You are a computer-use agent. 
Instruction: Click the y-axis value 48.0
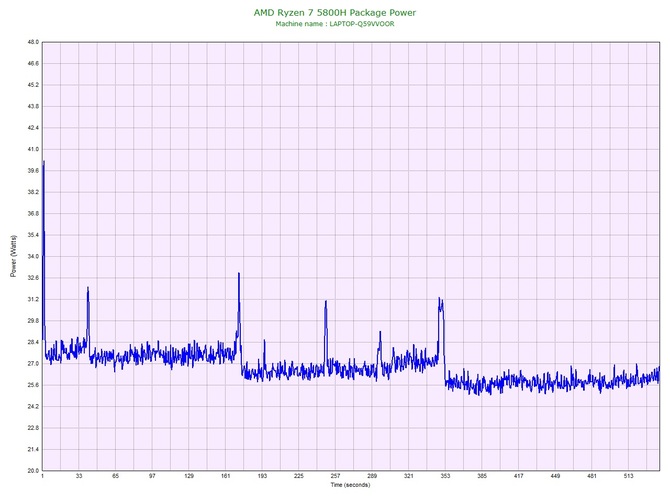pos(33,42)
